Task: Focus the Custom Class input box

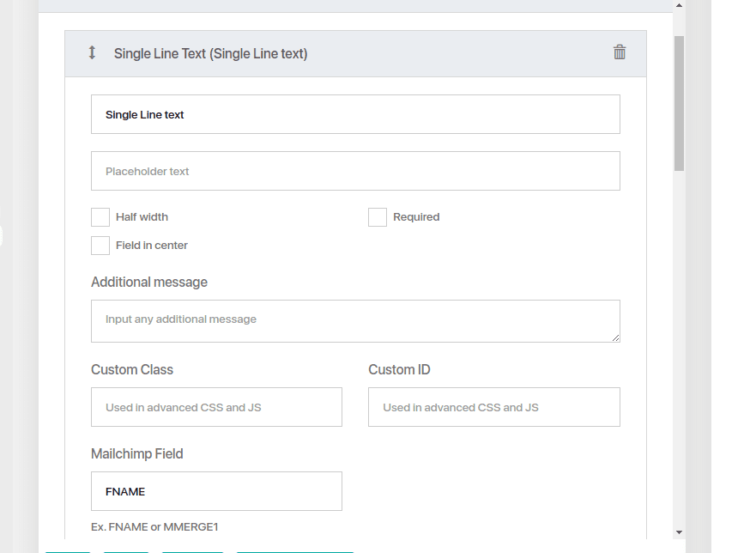Action: pyautogui.click(x=216, y=407)
